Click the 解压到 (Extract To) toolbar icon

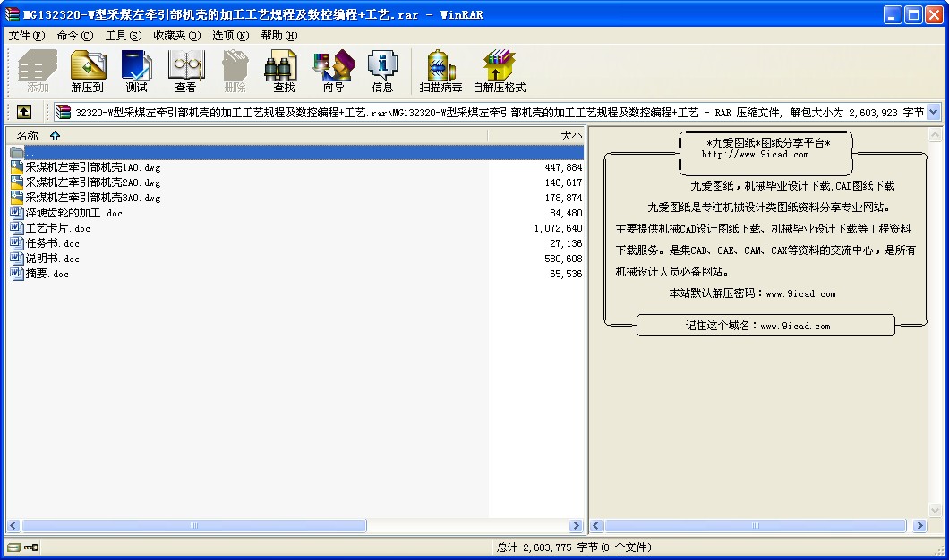(x=88, y=72)
